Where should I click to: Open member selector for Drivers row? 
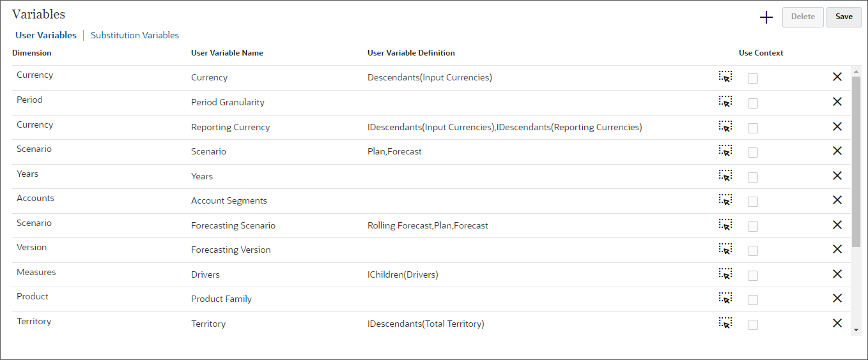(x=725, y=274)
